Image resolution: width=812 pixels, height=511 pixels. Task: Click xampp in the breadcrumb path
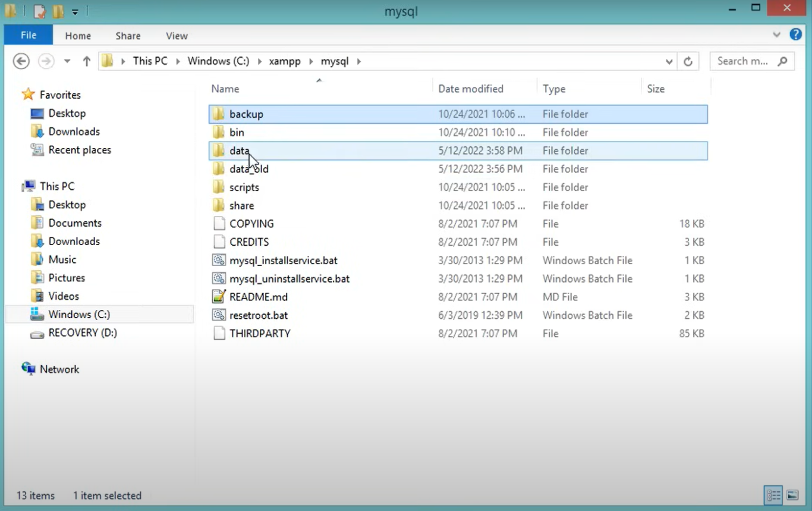tap(285, 61)
